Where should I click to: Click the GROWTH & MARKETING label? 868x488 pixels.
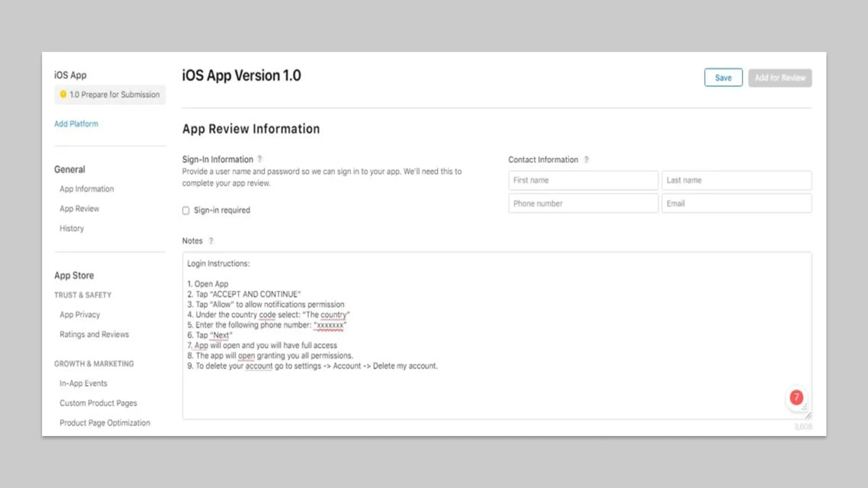point(94,364)
